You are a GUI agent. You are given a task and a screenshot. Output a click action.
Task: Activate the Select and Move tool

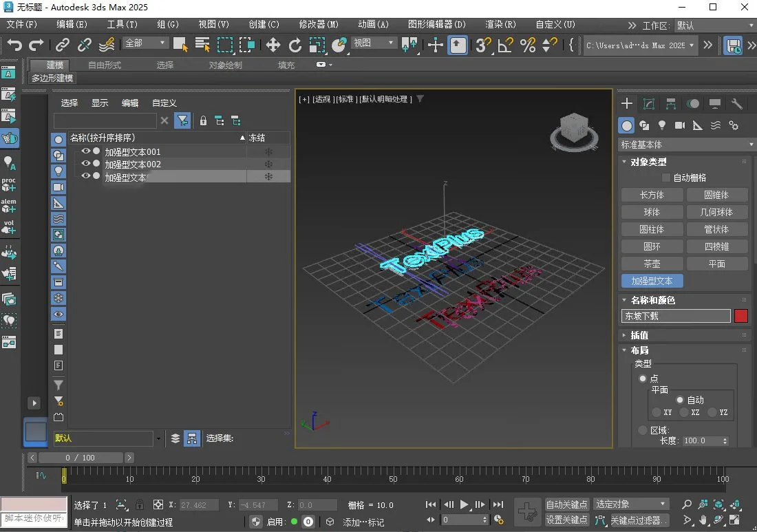pos(273,45)
